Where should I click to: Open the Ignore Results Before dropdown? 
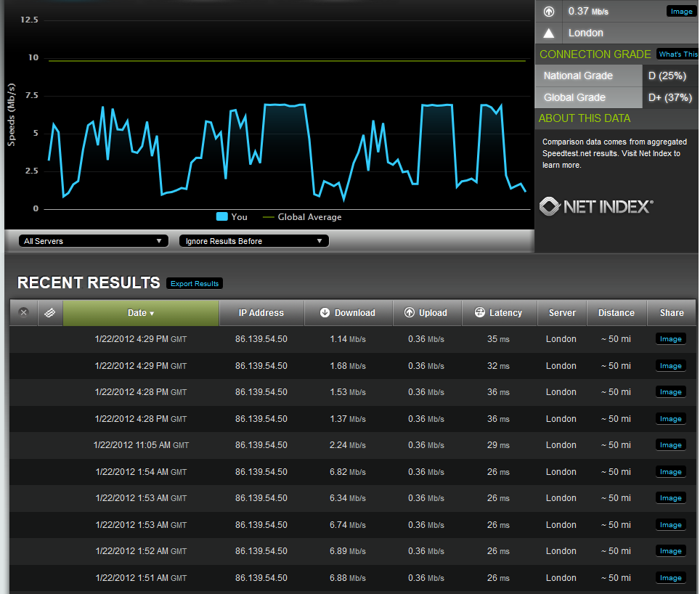pyautogui.click(x=253, y=241)
